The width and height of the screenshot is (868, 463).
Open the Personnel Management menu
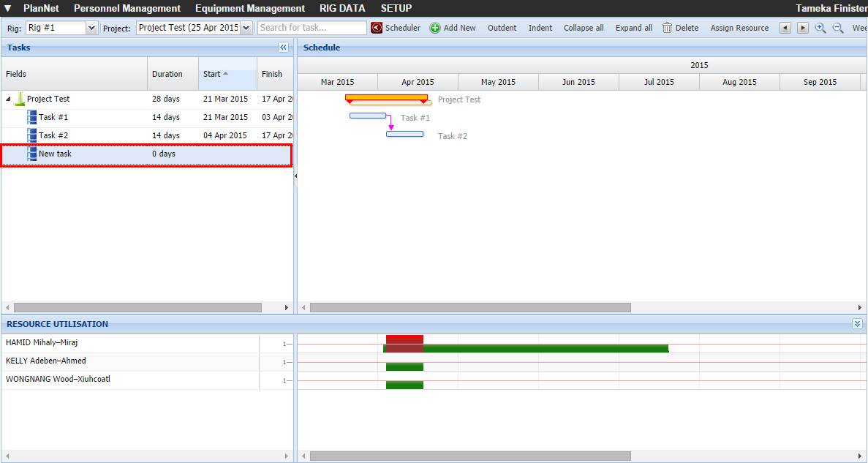[127, 8]
